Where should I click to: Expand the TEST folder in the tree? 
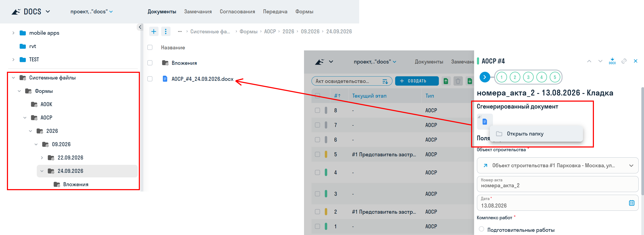[13, 59]
